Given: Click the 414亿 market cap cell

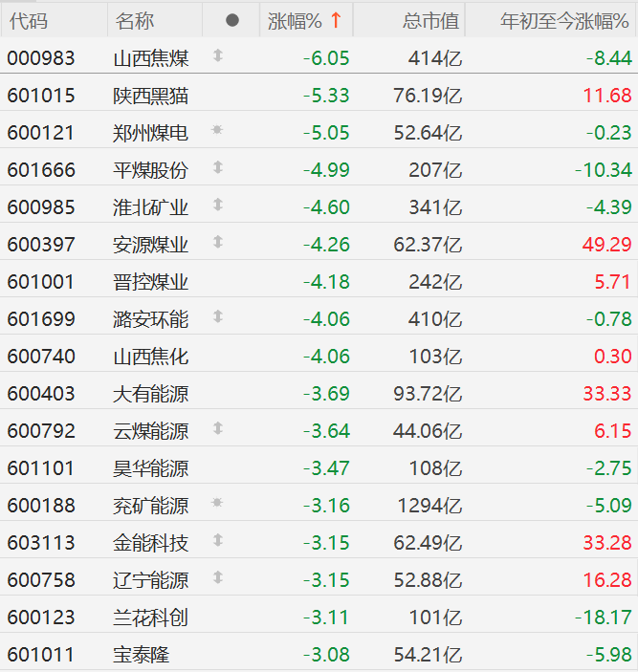Looking at the screenshot, I should tap(435, 58).
